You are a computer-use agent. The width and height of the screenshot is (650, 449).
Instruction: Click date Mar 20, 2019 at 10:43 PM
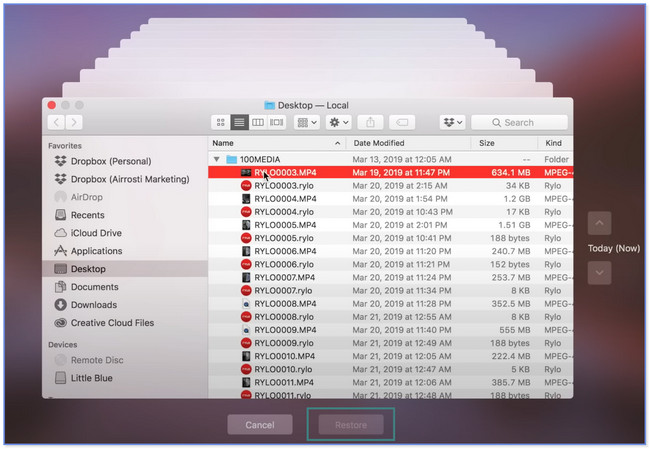tap(403, 212)
